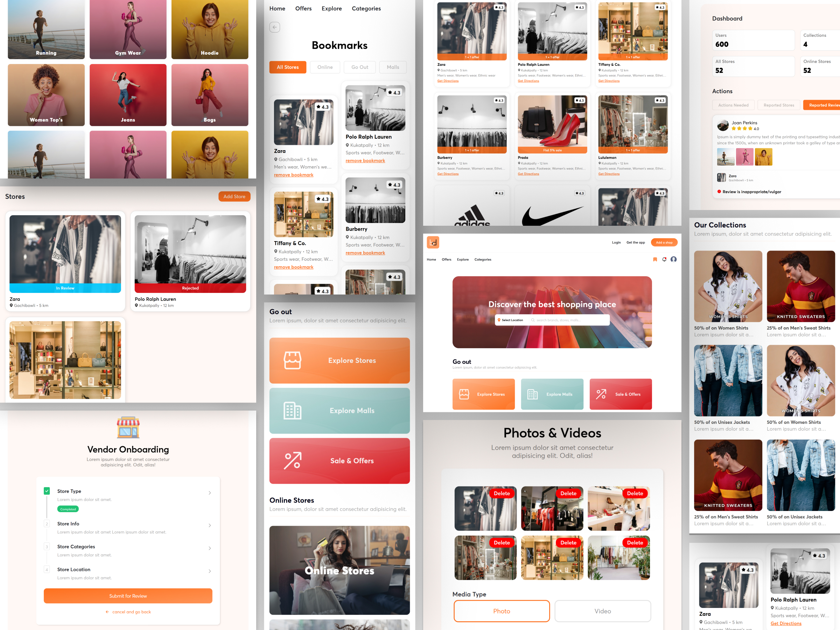Viewport: 840px width, 630px height.
Task: Switch to the Reported Stores tab
Action: tap(778, 105)
